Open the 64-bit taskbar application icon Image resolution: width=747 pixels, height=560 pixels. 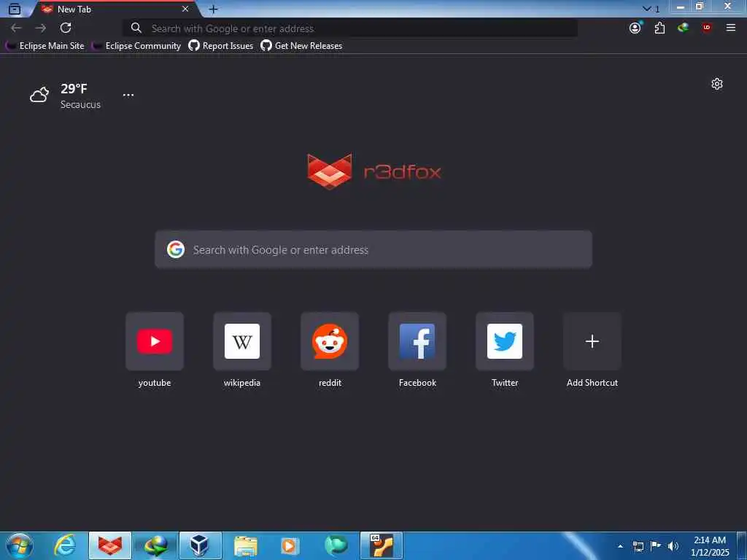coord(382,545)
